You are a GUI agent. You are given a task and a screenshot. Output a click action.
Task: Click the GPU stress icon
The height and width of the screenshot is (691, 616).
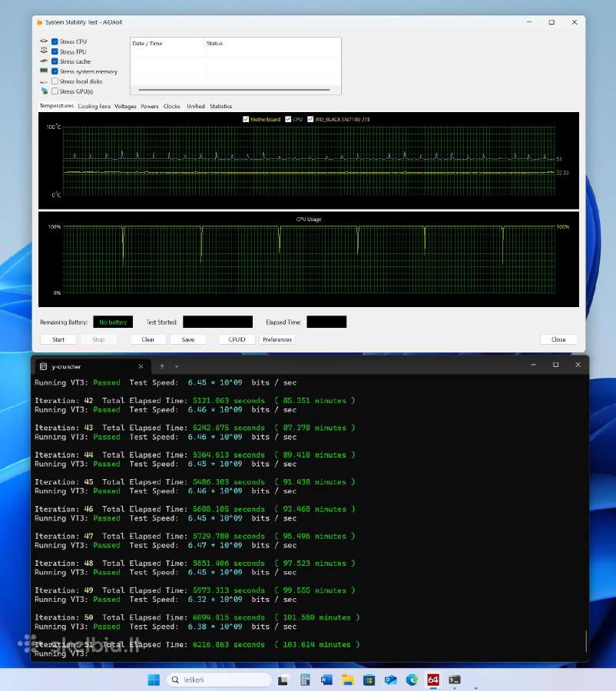pyautogui.click(x=44, y=91)
